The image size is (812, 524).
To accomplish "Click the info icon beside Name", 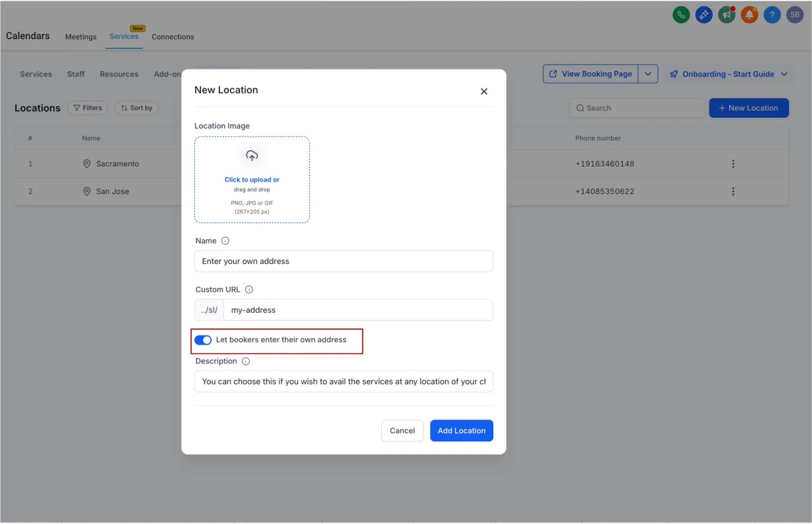I will pos(225,241).
